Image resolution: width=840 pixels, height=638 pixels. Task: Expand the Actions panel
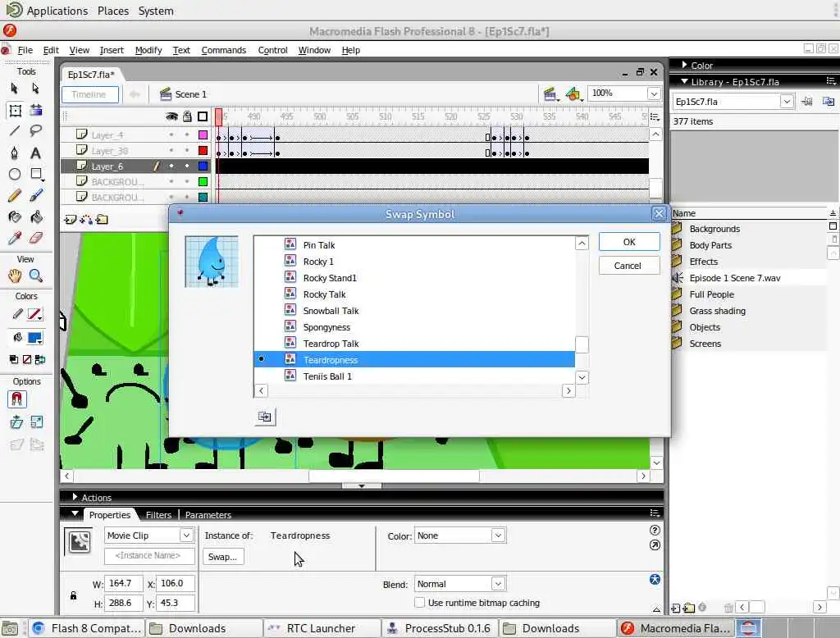point(75,497)
